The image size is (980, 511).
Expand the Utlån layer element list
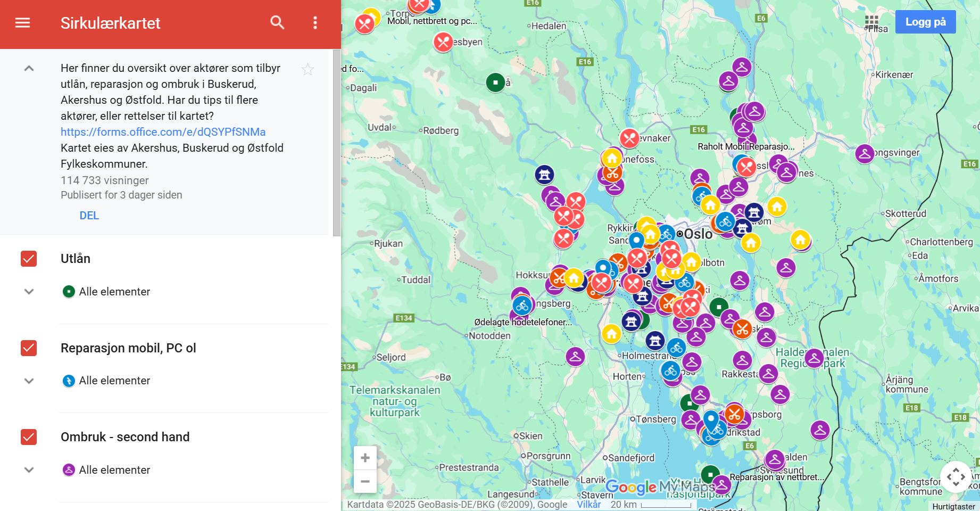29,292
